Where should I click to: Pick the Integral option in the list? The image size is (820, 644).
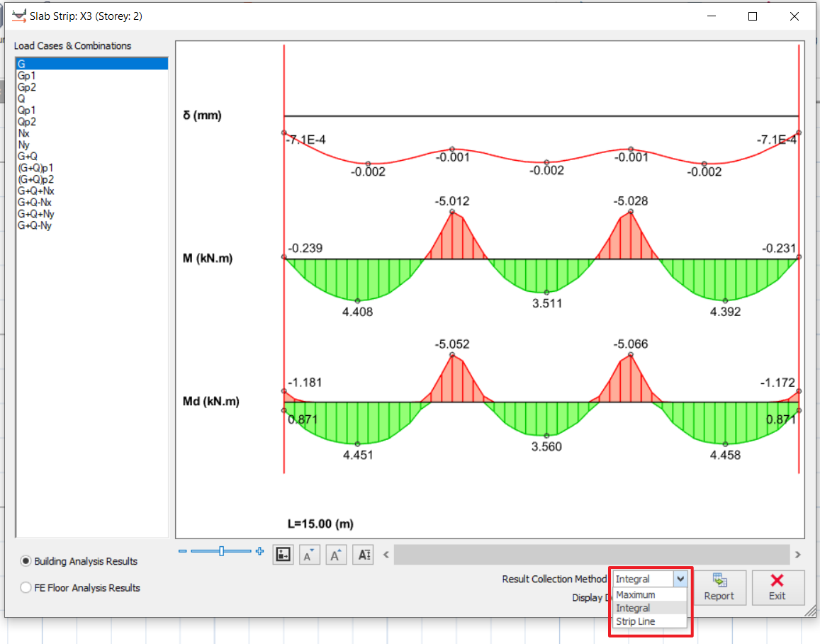(x=634, y=608)
